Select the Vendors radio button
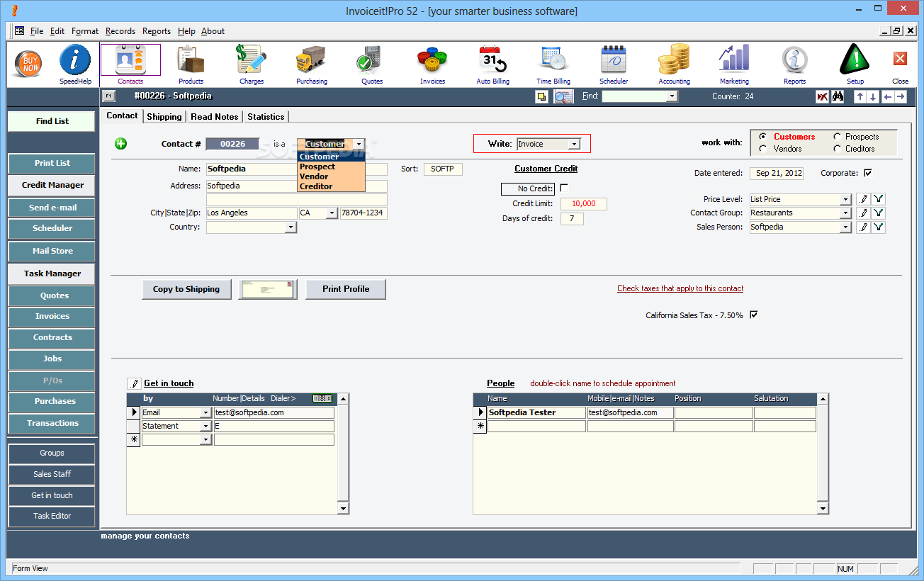The height and width of the screenshot is (581, 924). click(762, 149)
